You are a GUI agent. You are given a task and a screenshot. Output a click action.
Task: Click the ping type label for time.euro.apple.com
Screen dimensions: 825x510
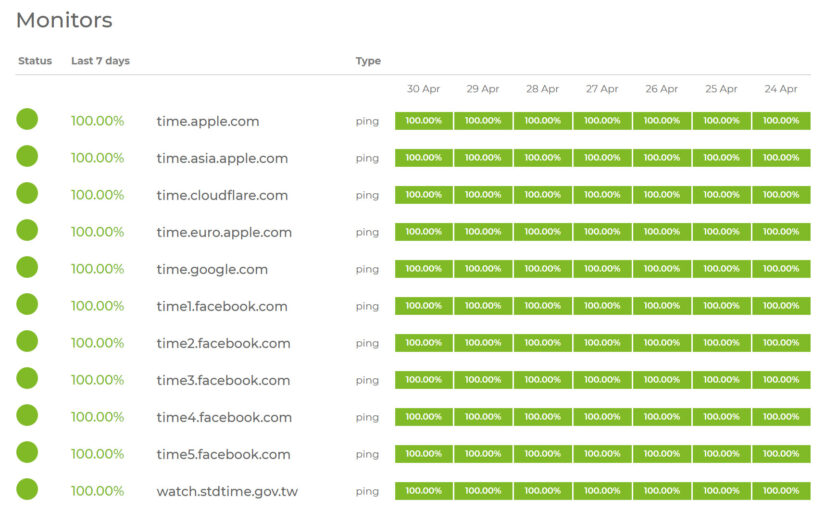click(367, 233)
